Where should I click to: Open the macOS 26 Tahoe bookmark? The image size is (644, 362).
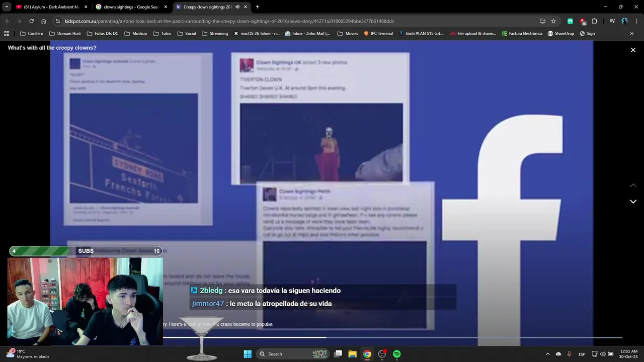pos(257,34)
